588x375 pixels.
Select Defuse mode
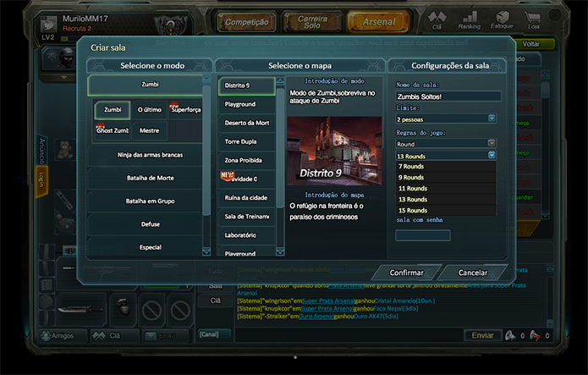pyautogui.click(x=146, y=224)
